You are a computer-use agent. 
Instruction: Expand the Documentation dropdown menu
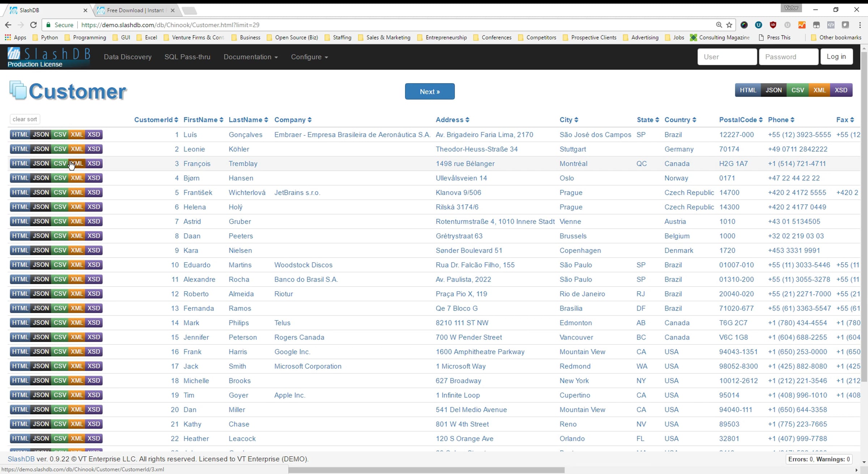(x=251, y=57)
